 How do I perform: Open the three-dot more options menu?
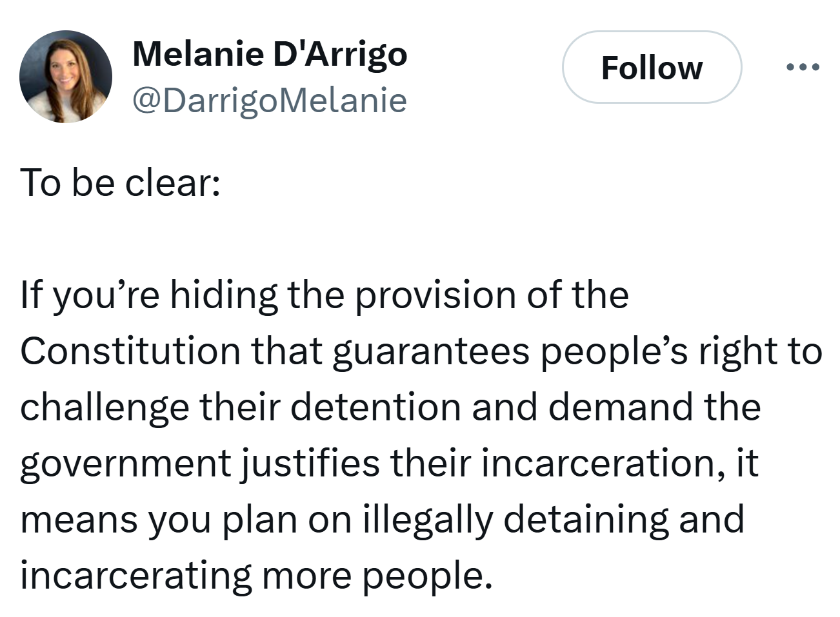click(803, 67)
